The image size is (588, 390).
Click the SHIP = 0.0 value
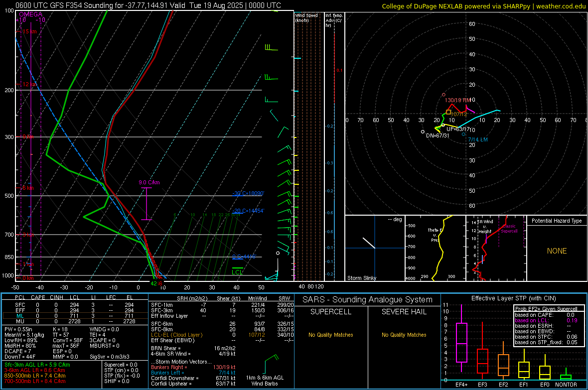coord(117,381)
